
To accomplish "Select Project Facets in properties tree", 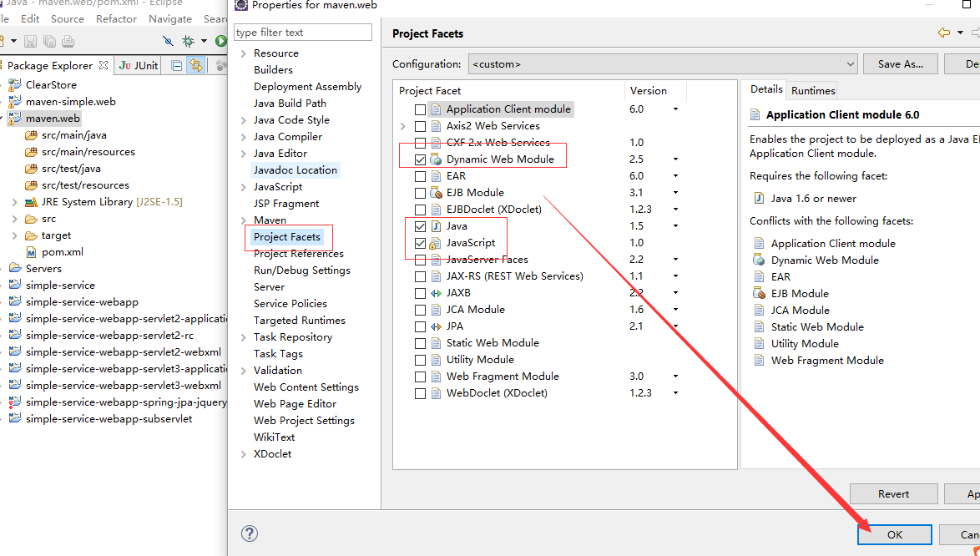I will (x=287, y=237).
